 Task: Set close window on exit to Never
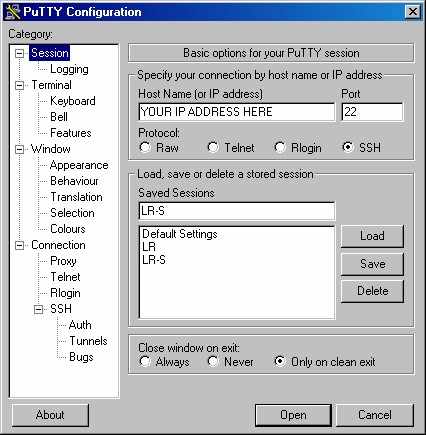[x=213, y=361]
